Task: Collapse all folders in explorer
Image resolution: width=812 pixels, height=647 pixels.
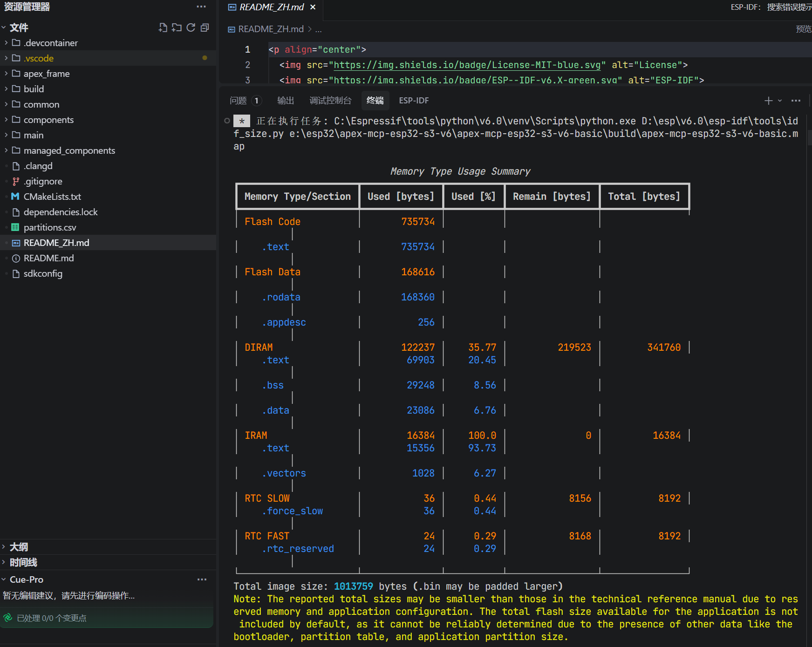Action: [205, 27]
